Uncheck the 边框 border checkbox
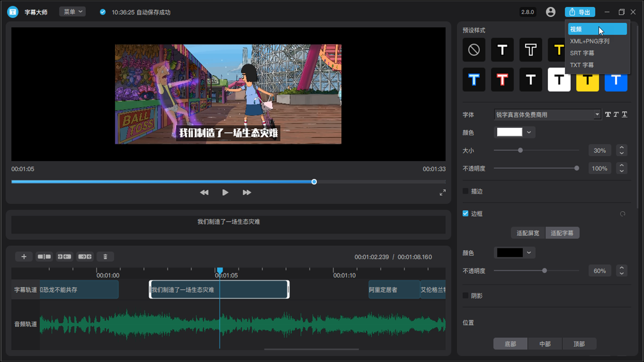The width and height of the screenshot is (644, 362). pos(465,214)
